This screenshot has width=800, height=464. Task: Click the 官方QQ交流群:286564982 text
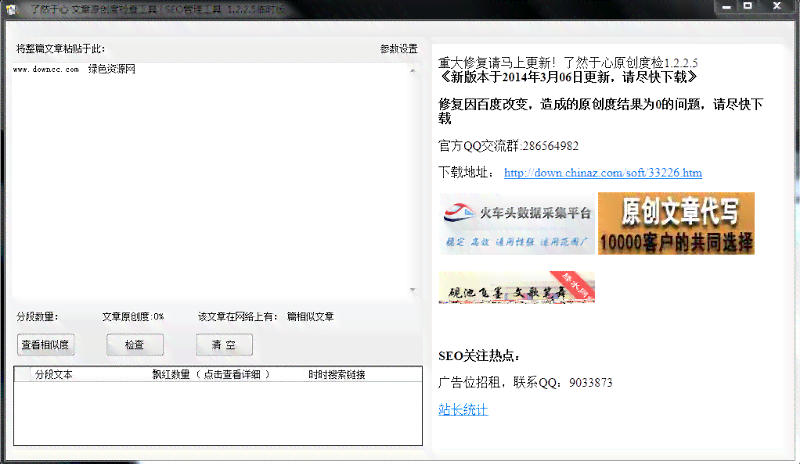click(x=508, y=146)
